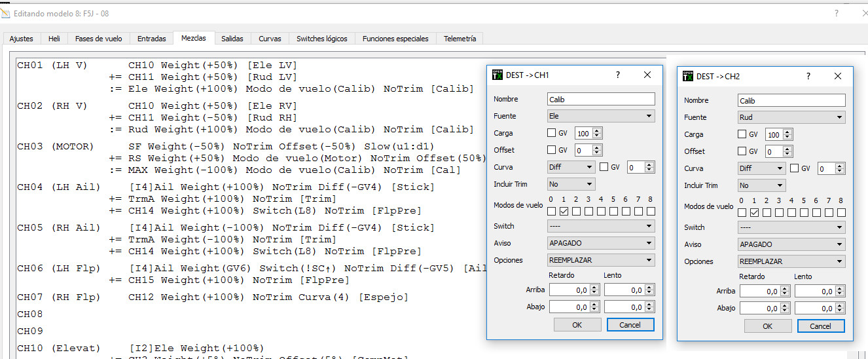The image size is (868, 359).
Task: Expand Opciones dropdown in DEST->CH2 dialog
Action: [x=791, y=261]
